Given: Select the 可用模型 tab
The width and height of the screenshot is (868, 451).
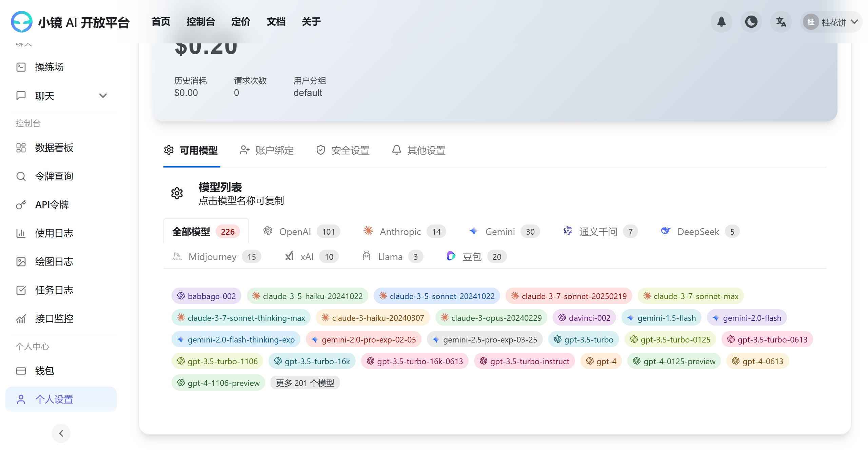Looking at the screenshot, I should click(192, 151).
